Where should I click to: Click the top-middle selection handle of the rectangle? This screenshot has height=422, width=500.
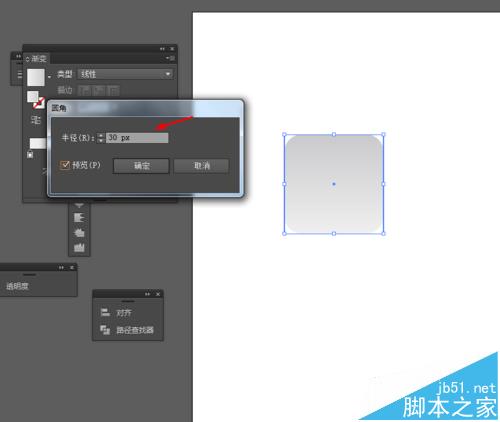pos(334,134)
